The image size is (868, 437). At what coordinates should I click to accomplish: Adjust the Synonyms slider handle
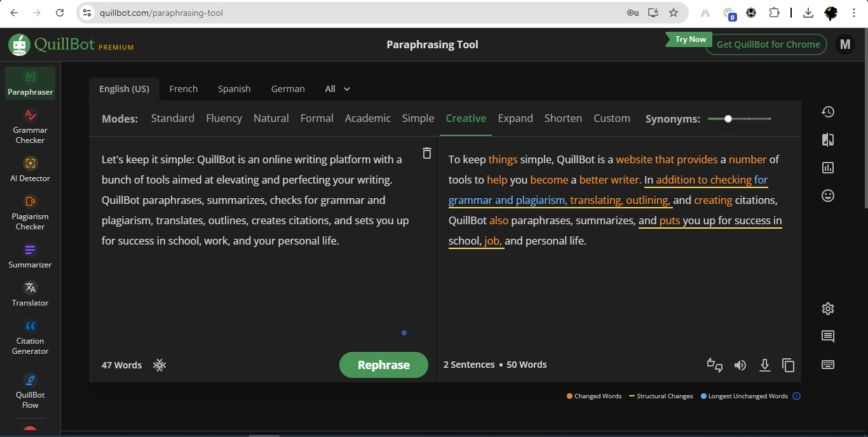click(x=728, y=119)
